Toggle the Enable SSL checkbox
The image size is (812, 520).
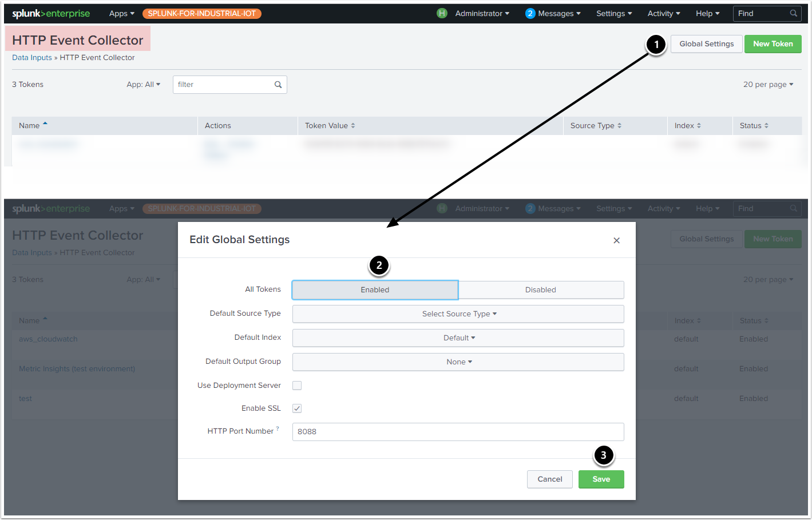[x=297, y=408]
